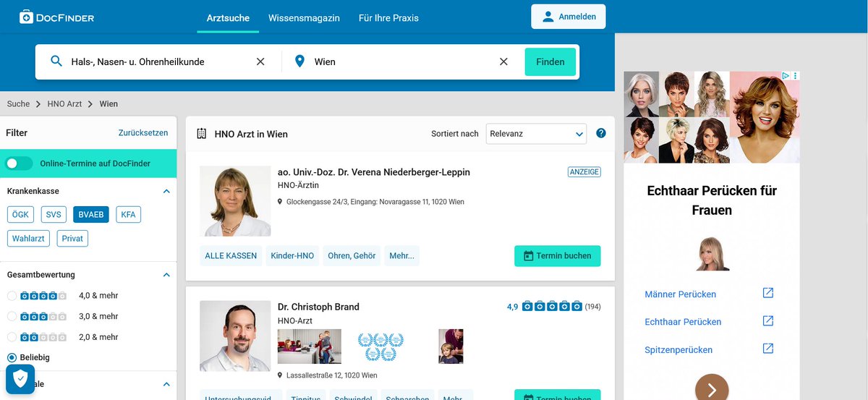Collapse the Krankenkasse filter section

166,192
